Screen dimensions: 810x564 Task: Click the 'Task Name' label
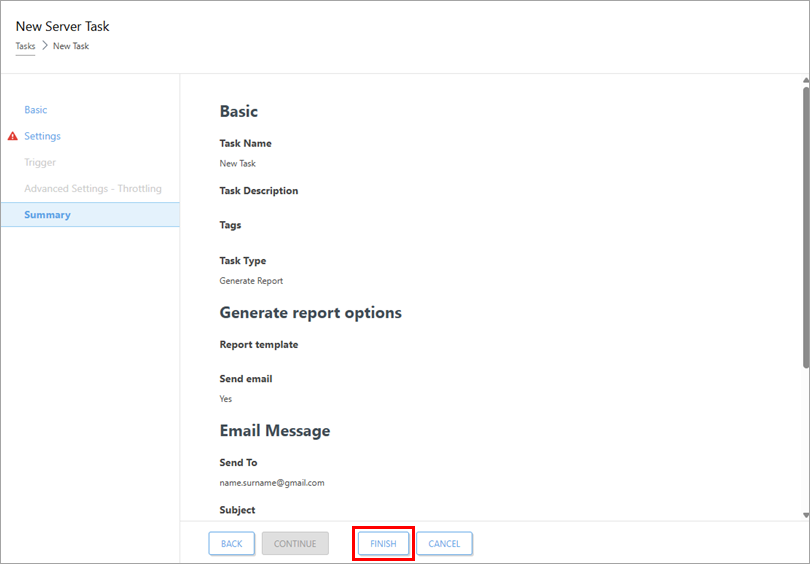[245, 144]
